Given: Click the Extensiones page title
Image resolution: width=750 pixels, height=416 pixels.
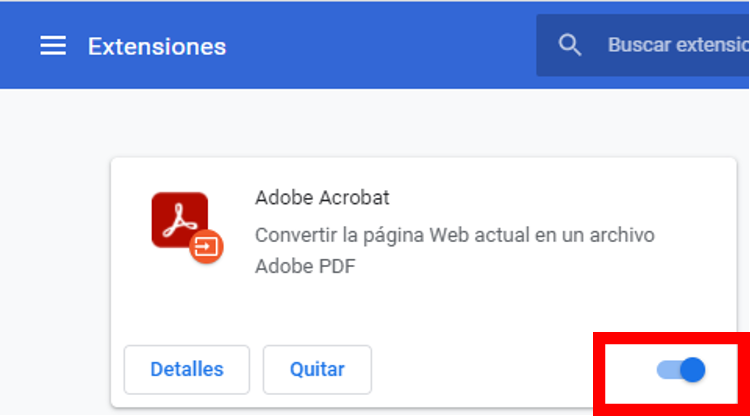Looking at the screenshot, I should point(157,47).
